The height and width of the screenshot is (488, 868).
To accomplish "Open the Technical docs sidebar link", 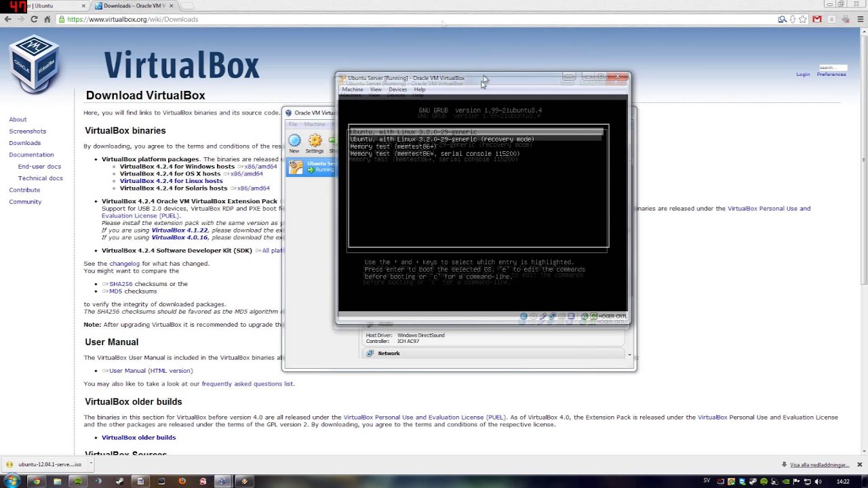I will pos(41,178).
